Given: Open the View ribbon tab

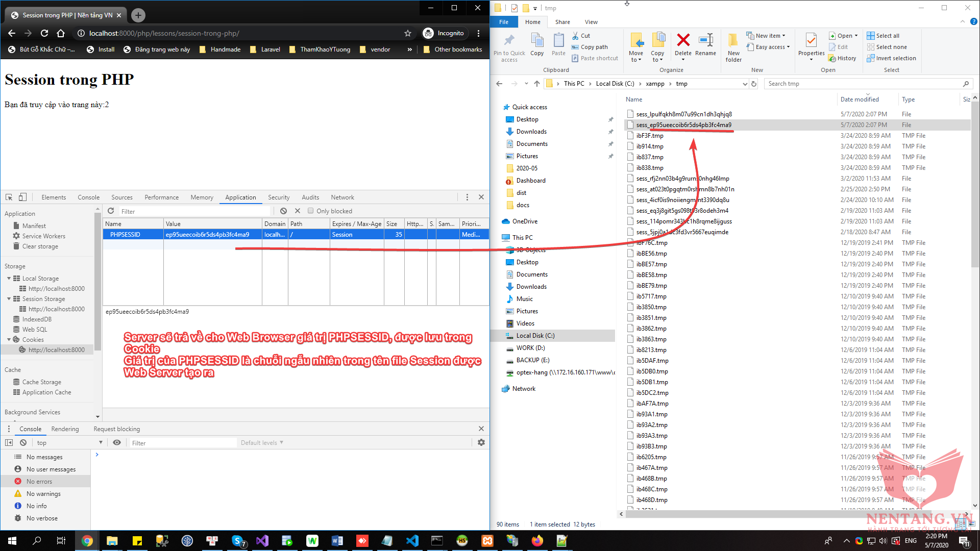Looking at the screenshot, I should [591, 22].
